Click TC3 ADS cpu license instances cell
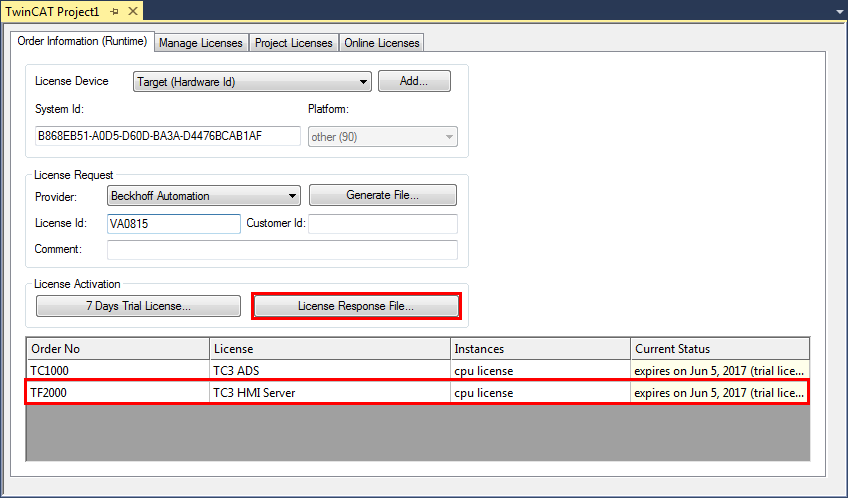Screen dimensions: 848x498 coord(540,371)
